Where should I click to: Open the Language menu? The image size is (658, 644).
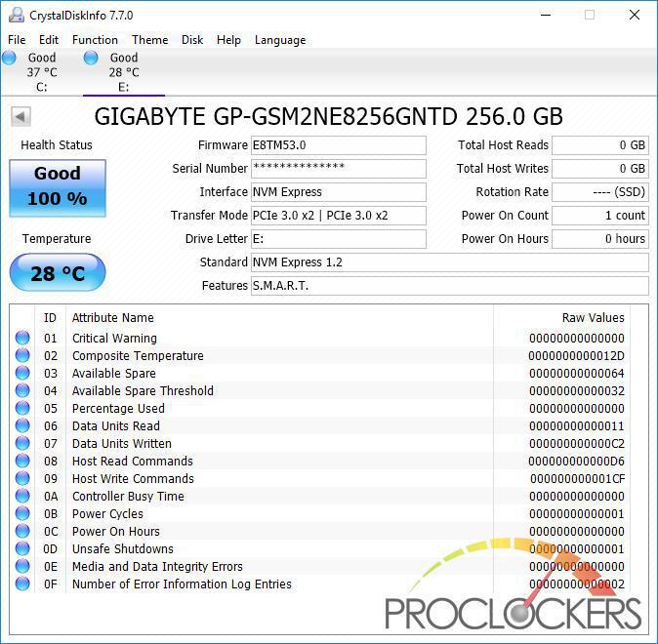pyautogui.click(x=280, y=40)
